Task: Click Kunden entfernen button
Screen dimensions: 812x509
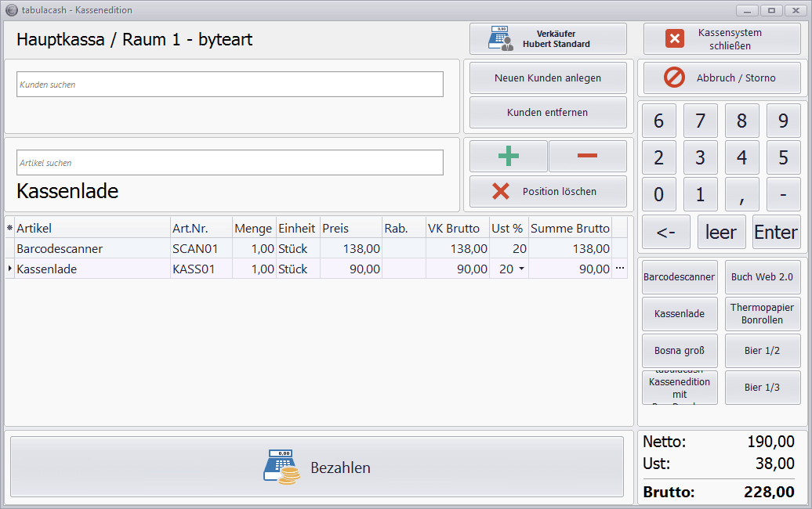Action: coord(548,113)
